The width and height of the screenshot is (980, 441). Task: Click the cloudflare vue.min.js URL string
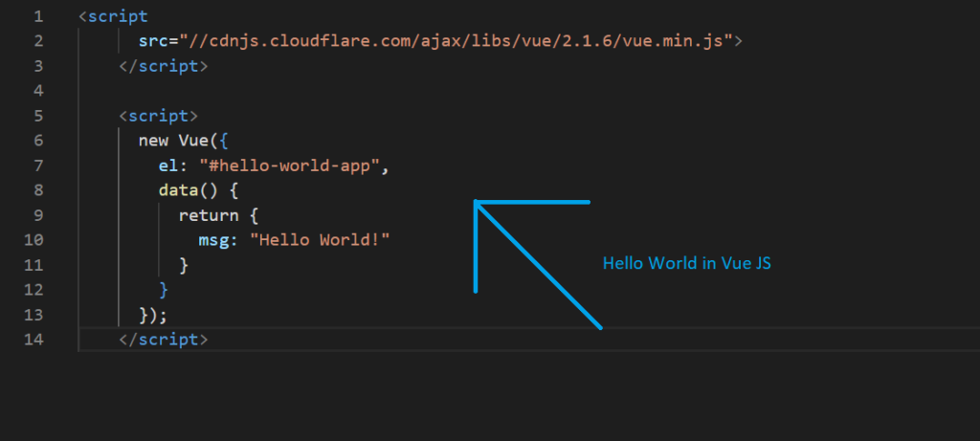pyautogui.click(x=456, y=41)
